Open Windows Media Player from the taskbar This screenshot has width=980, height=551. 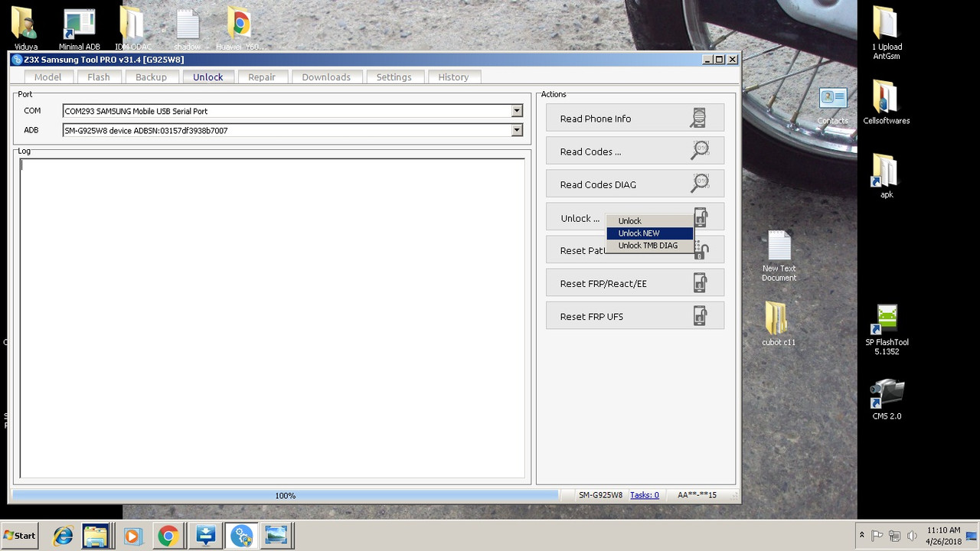pos(132,536)
